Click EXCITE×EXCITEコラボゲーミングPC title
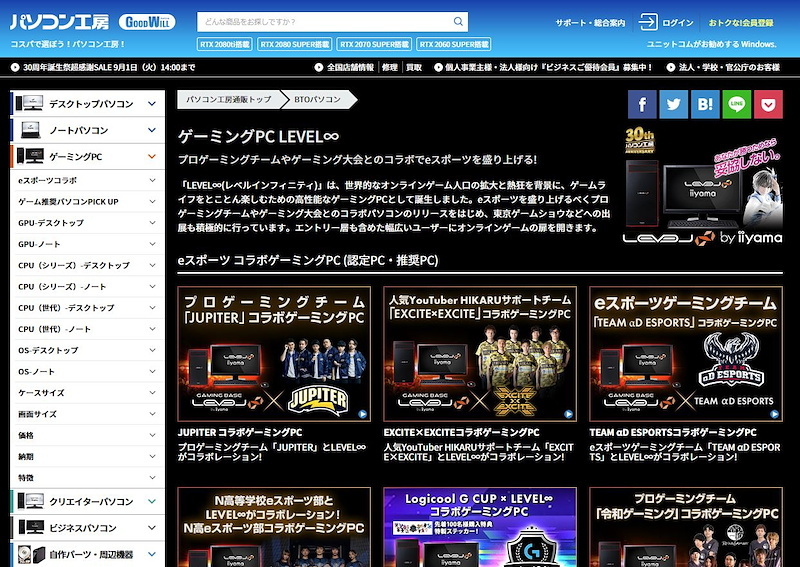The height and width of the screenshot is (567, 800). click(x=461, y=432)
